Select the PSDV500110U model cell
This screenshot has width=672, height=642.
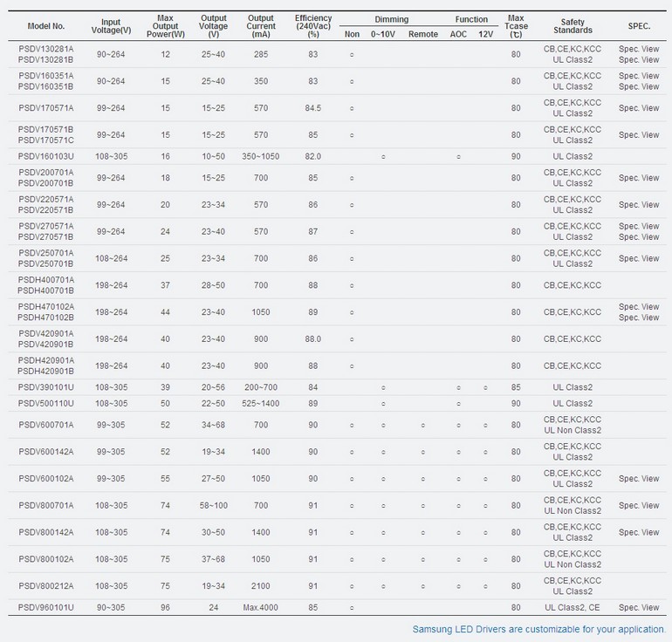[45, 404]
